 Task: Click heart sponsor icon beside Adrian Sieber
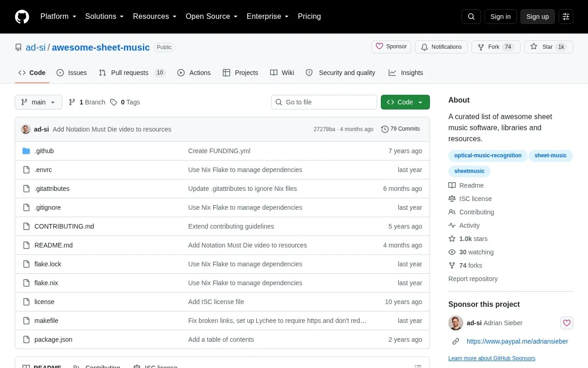pos(567,323)
